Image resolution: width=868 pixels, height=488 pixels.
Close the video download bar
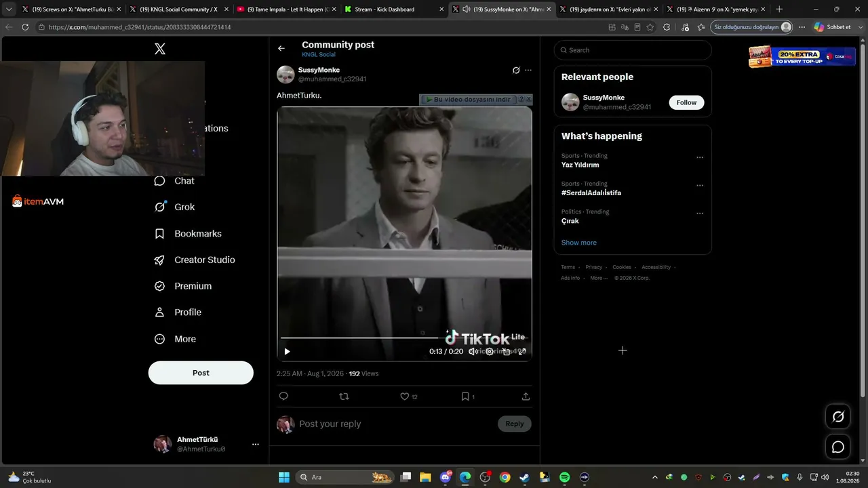(x=529, y=100)
